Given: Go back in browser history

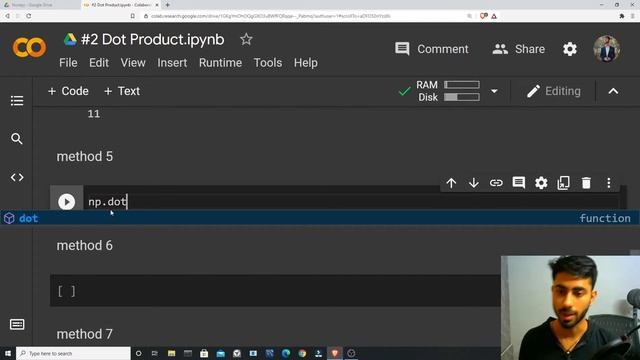Looking at the screenshot, I should point(7,16).
